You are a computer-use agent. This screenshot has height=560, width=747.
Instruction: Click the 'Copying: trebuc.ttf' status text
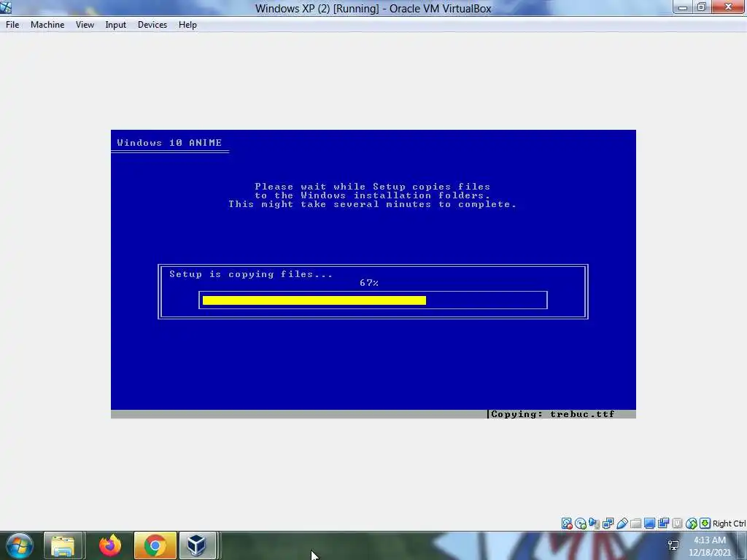553,414
